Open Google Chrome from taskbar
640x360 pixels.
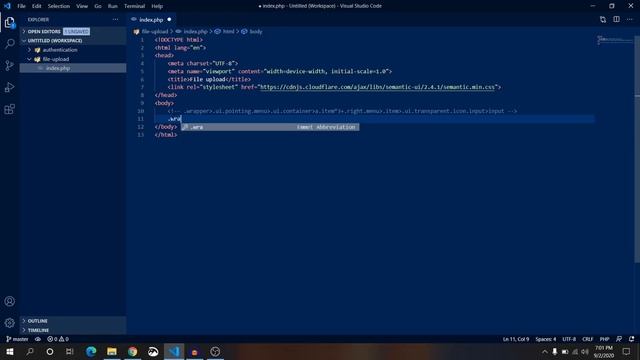[133, 351]
